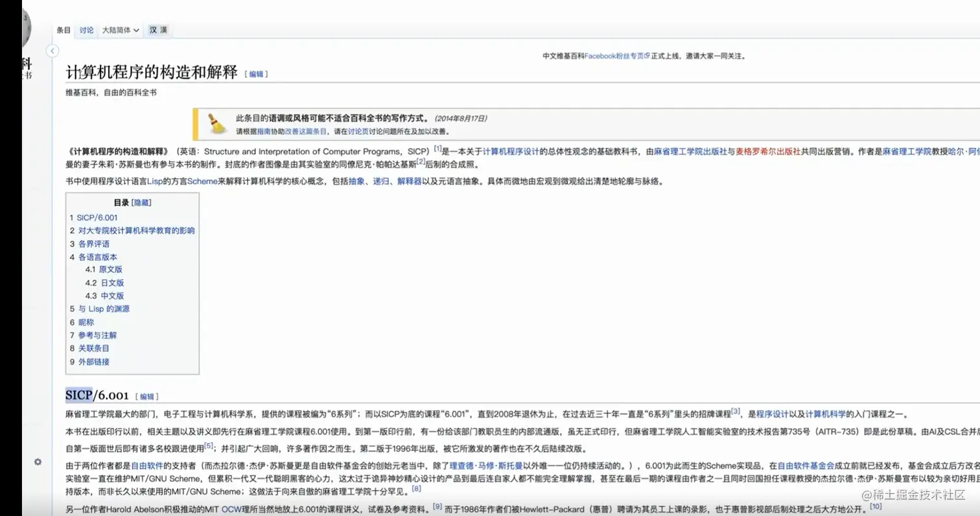Image resolution: width=980 pixels, height=516 pixels.
Task: Click 编辑 beside the SICP/6.001 heading
Action: (x=147, y=397)
